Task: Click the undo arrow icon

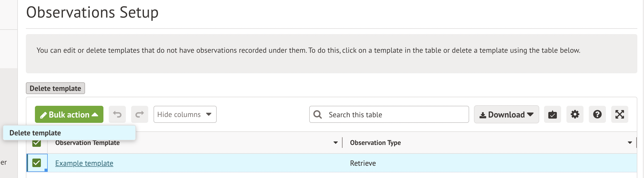Action: [x=117, y=114]
